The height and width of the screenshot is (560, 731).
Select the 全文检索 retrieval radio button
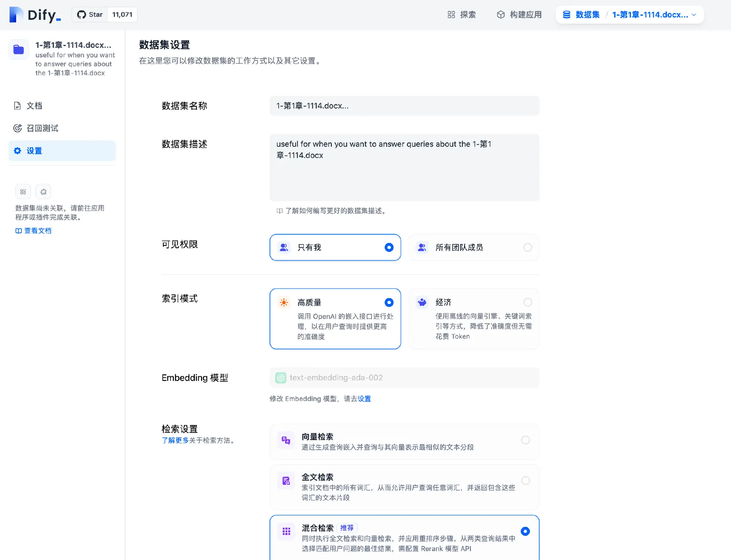(525, 480)
